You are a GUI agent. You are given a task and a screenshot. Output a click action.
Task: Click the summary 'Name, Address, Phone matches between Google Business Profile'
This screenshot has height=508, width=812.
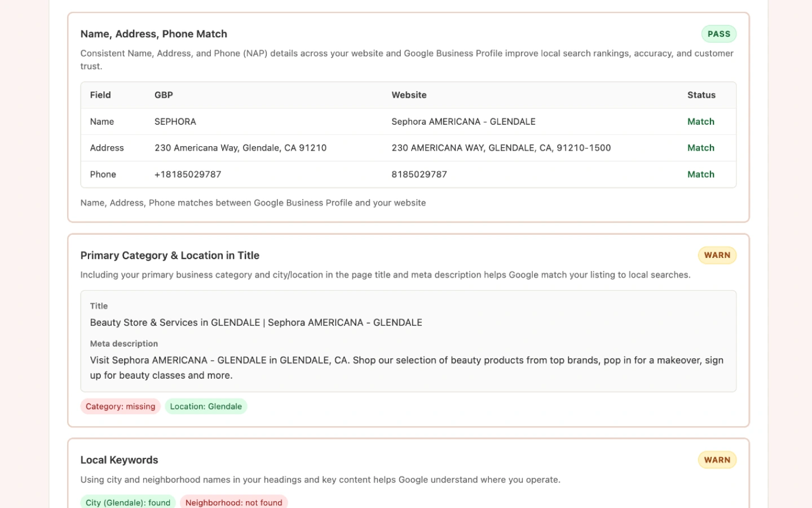tap(253, 203)
